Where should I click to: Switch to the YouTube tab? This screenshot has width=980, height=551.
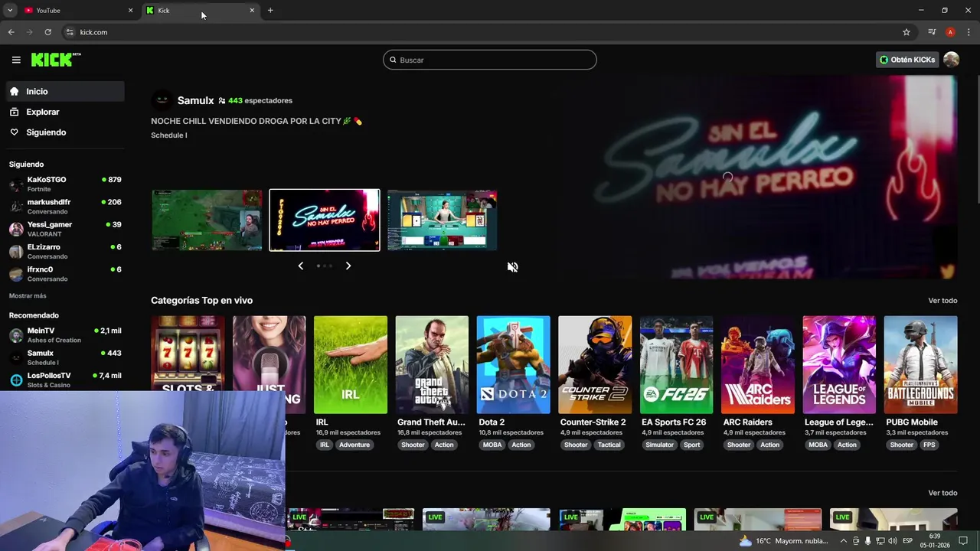coord(77,10)
